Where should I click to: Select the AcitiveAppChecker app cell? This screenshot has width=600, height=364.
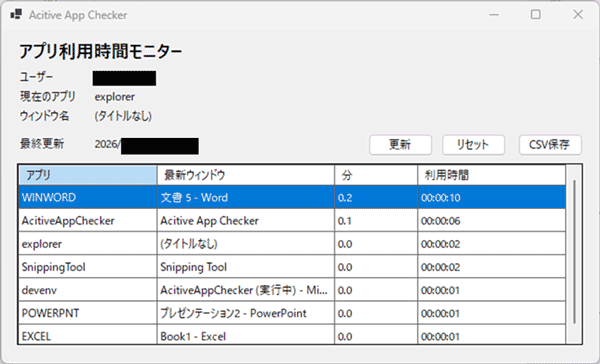coord(88,221)
